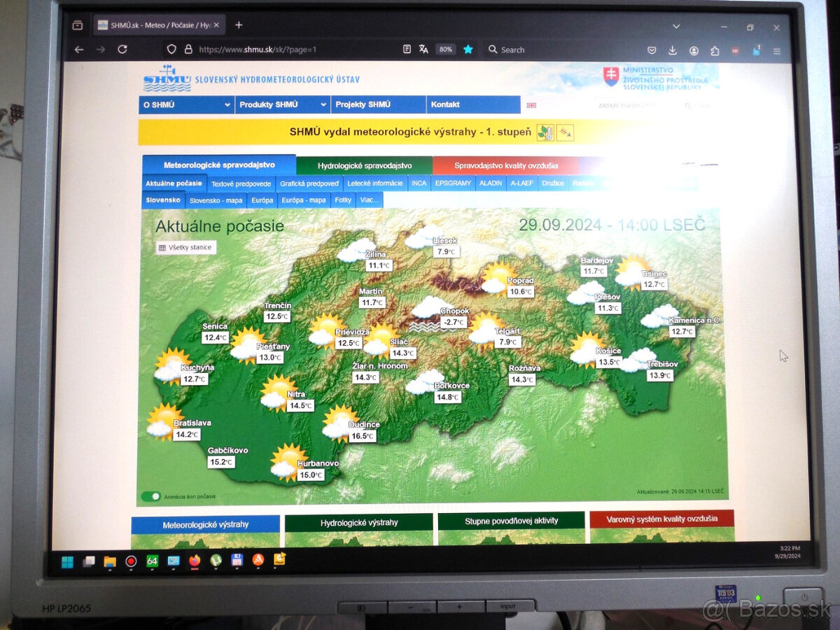Toggle reader view in the address bar
Image resolution: width=840 pixels, height=630 pixels.
coord(407,49)
